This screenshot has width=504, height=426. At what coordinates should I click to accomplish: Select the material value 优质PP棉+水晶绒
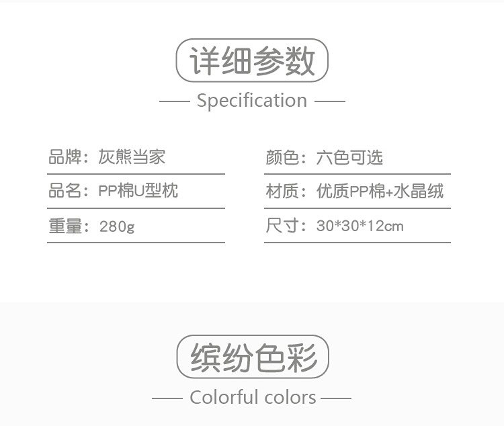coord(380,191)
